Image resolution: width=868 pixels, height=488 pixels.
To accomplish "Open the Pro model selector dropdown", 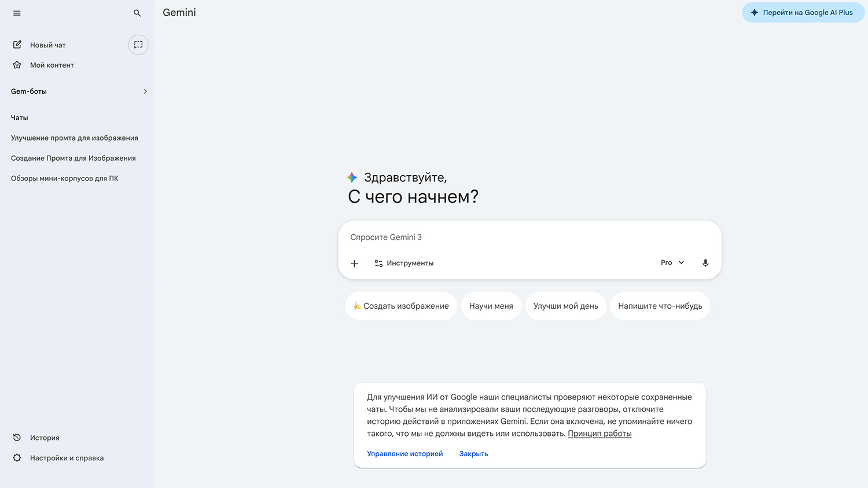I will (672, 263).
